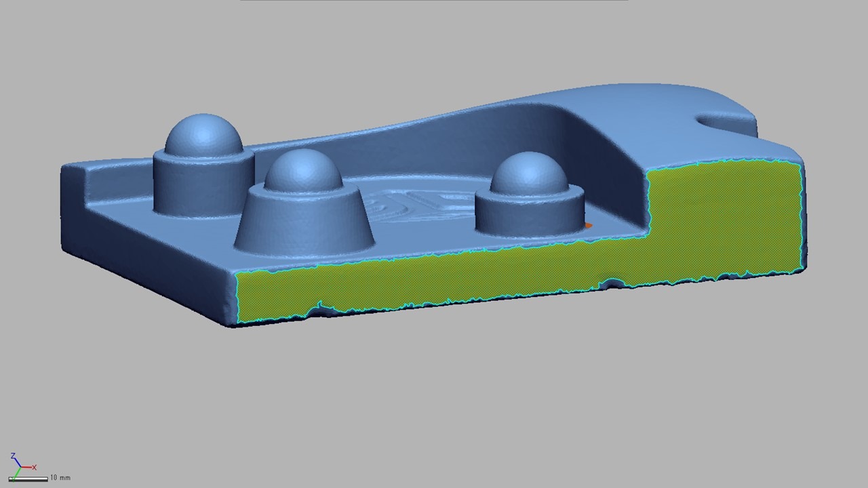Click the blue Z axis label
Image resolution: width=868 pixels, height=488 pixels.
[13, 456]
